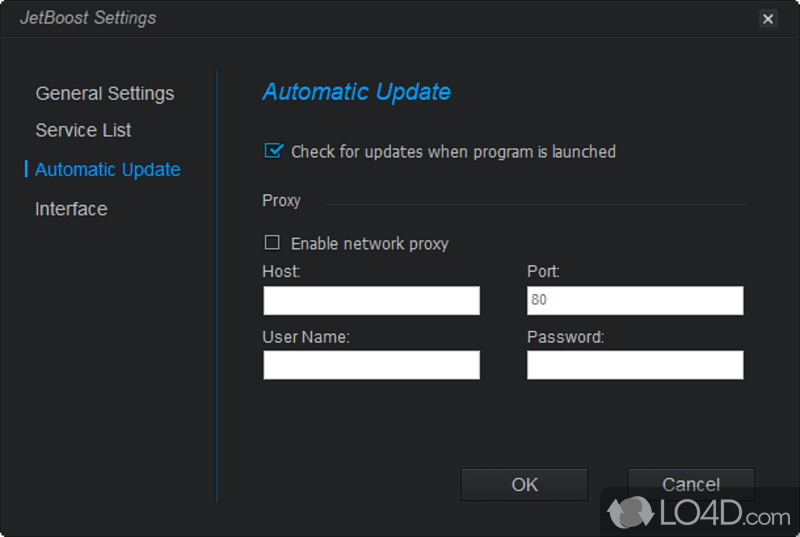Click the User Name text box
Viewport: 800px width, 537px height.
[371, 364]
